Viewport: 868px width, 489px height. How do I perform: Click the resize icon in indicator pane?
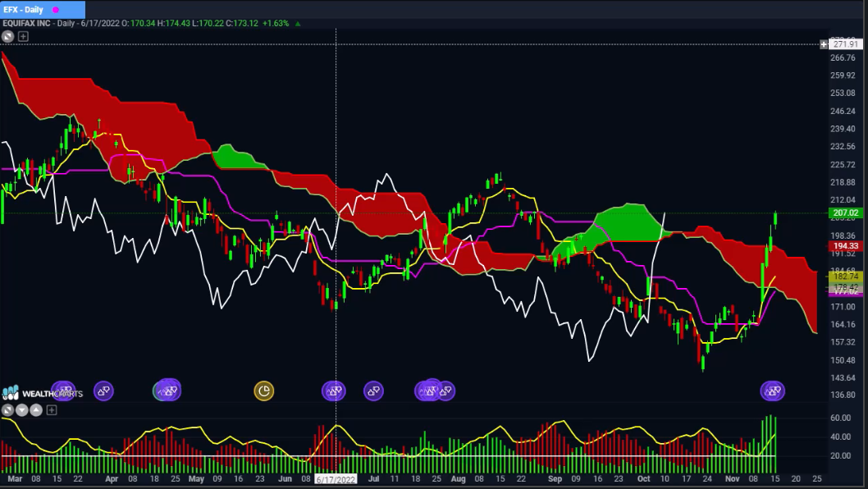(7, 409)
